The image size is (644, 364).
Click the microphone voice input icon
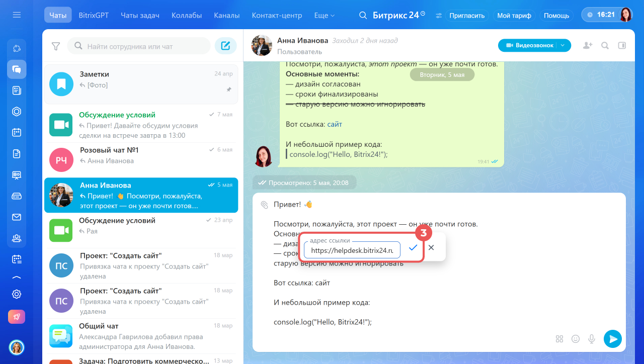click(x=592, y=339)
